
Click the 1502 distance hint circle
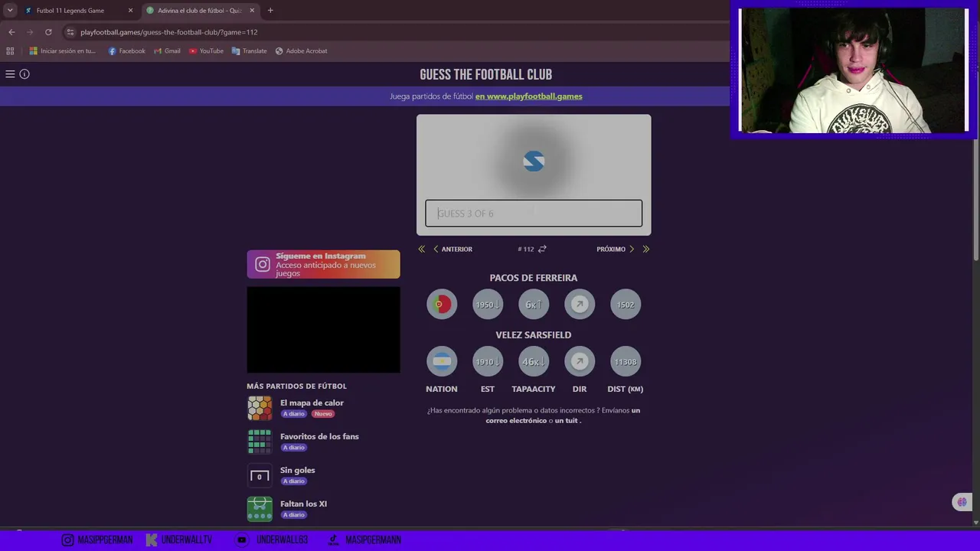pyautogui.click(x=626, y=305)
